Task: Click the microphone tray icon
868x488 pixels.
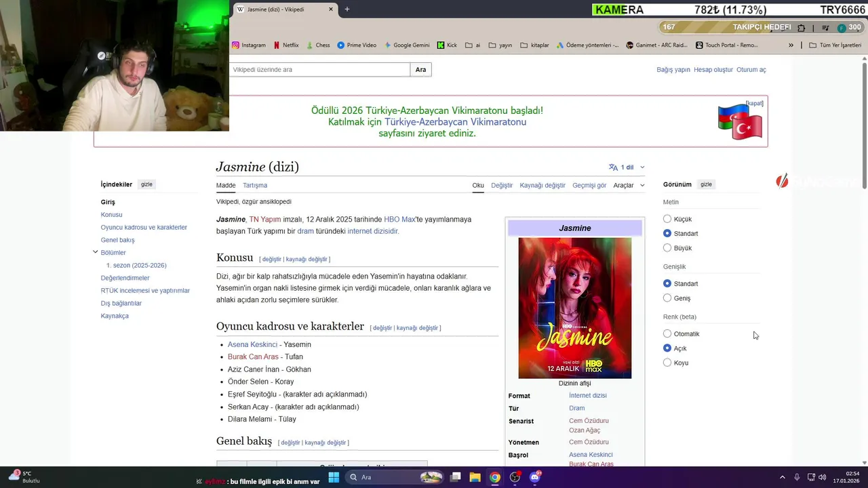Action: (797, 477)
